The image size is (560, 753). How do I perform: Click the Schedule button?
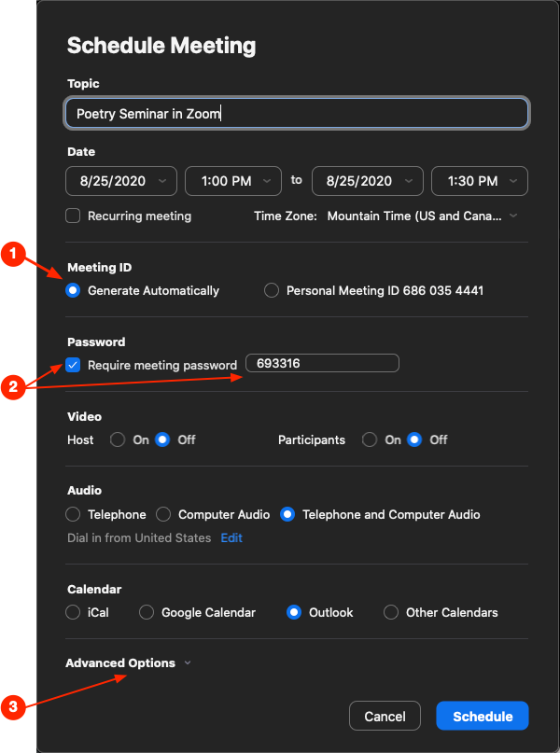click(483, 717)
